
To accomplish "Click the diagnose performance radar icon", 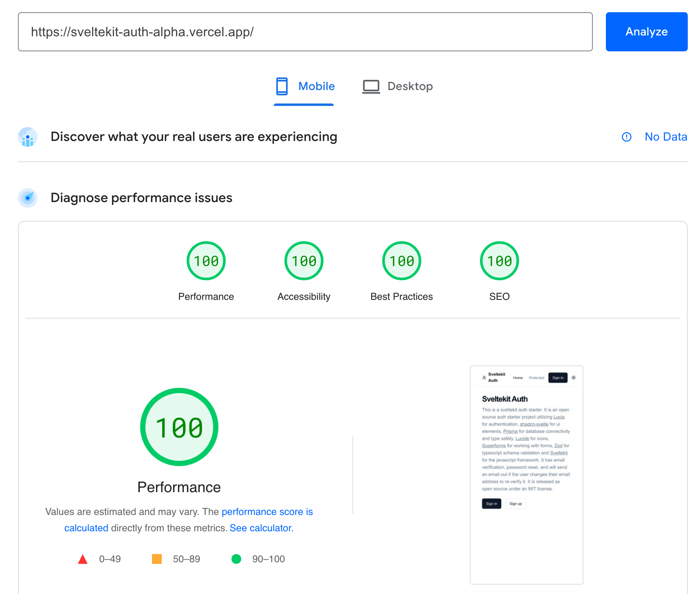I will coord(28,198).
